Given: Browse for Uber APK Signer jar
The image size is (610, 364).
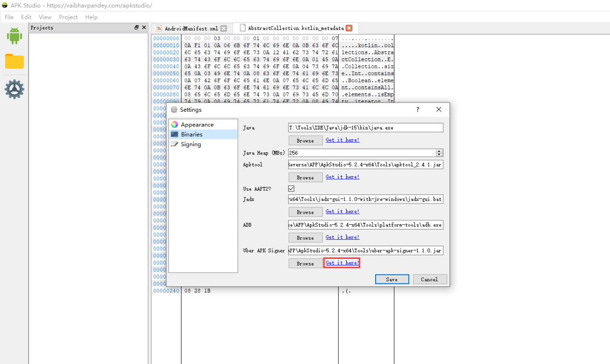Looking at the screenshot, I should coord(306,263).
